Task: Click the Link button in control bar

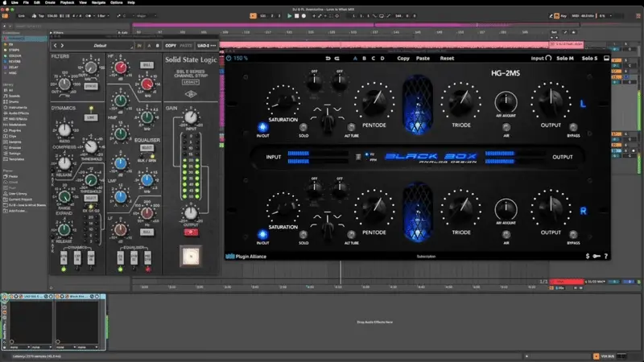Action: (22, 16)
